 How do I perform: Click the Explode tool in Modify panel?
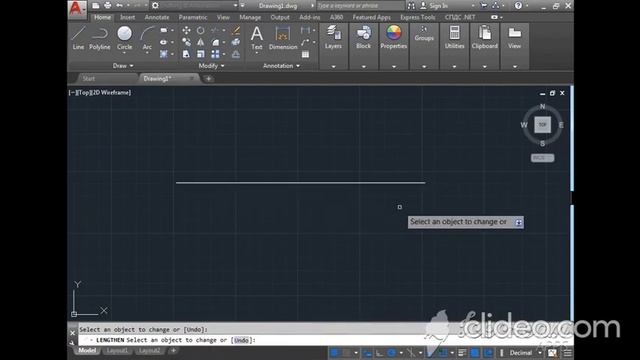pyautogui.click(x=236, y=42)
